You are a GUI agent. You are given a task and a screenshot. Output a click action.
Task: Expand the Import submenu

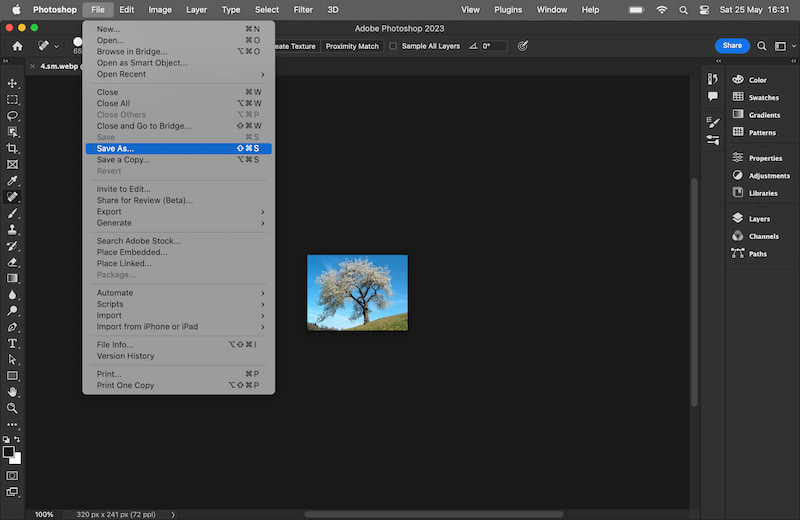179,315
